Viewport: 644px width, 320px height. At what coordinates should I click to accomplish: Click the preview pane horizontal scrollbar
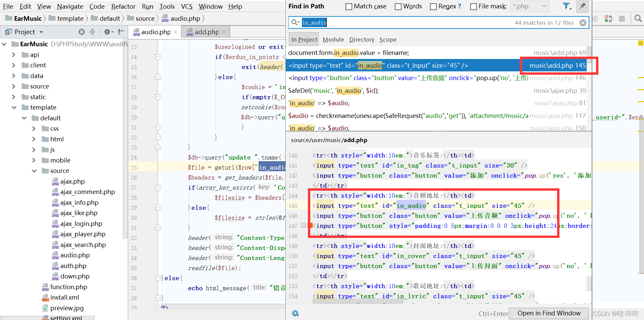point(358,301)
